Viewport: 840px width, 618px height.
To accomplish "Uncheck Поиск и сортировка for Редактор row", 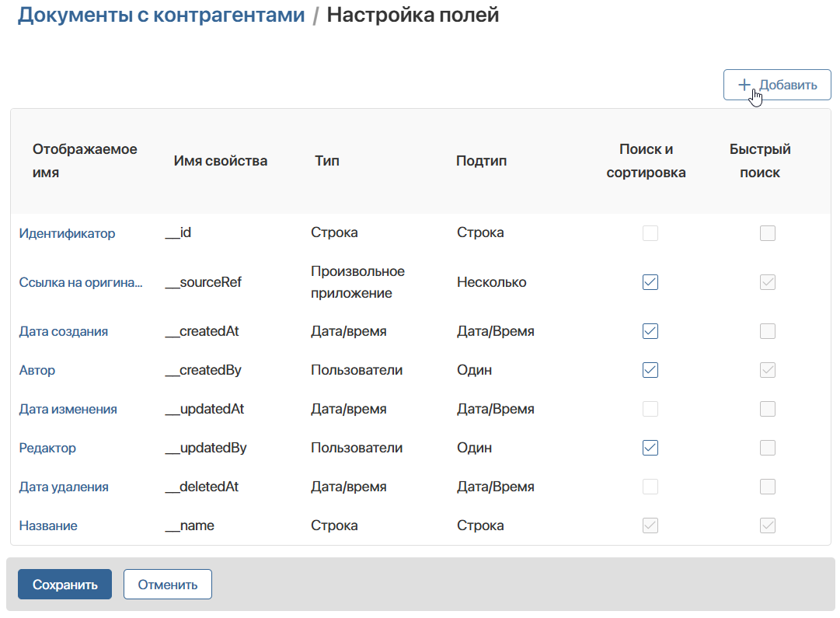I will pyautogui.click(x=650, y=448).
